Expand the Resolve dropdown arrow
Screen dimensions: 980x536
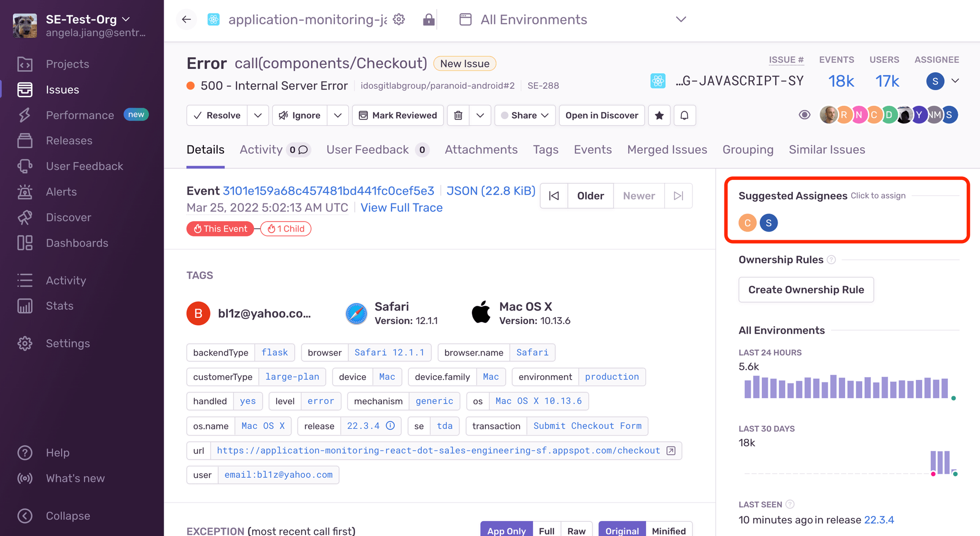pyautogui.click(x=258, y=115)
